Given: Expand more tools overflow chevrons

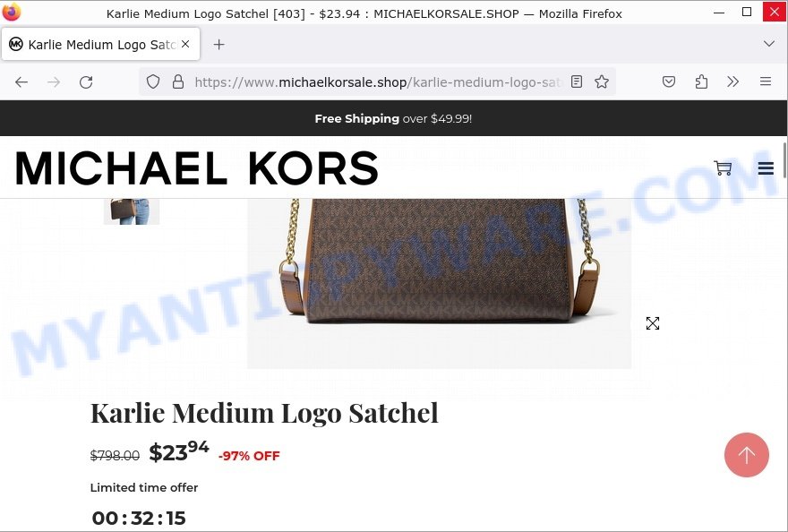Looking at the screenshot, I should click(x=732, y=82).
